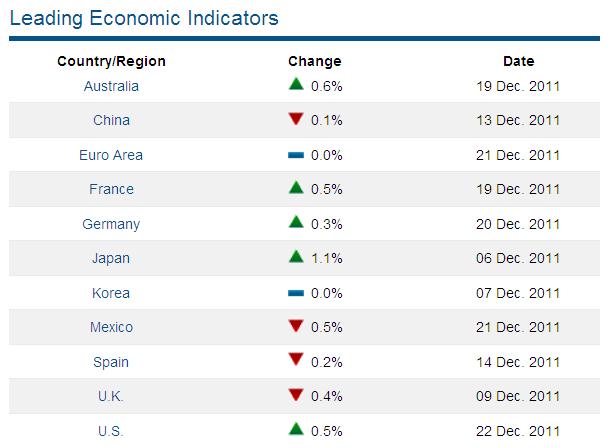This screenshot has width=614, height=448.
Task: Click the blue unchanged bar for Euro Area
Action: pos(295,155)
